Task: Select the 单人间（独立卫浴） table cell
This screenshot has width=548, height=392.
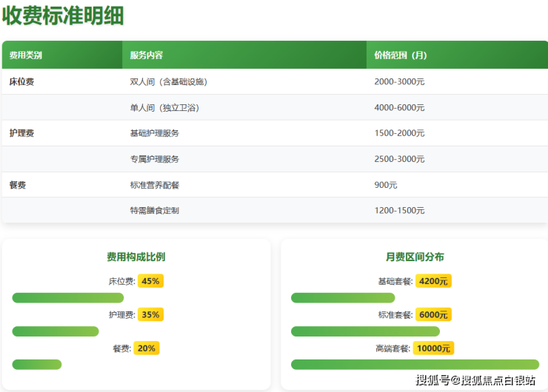Action: (x=164, y=108)
